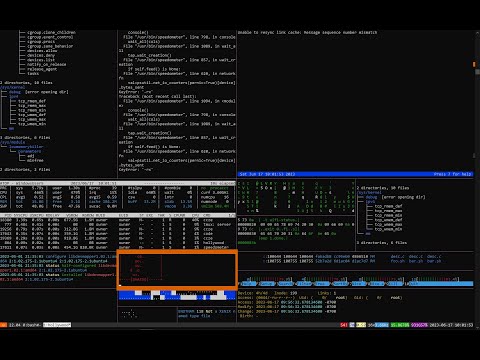Select tcp_rmem_def in right tree pane
Image resolution: width=480 pixels, height=360 pixels.
[x=389, y=206]
